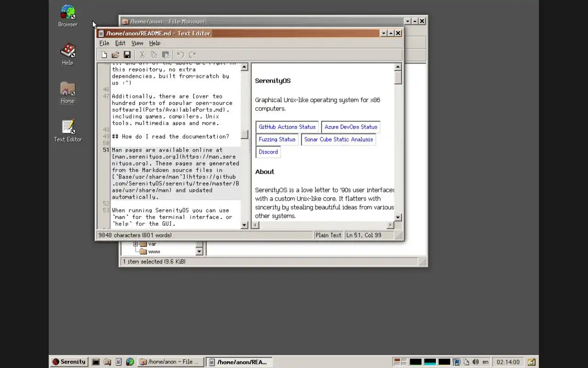Click the Cut scissors icon
The image size is (588, 368).
point(142,55)
